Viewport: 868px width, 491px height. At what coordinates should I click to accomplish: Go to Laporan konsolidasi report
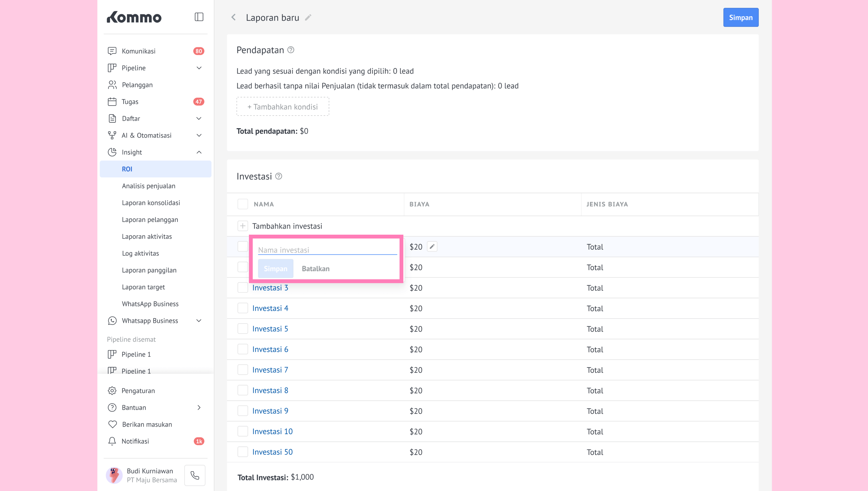pyautogui.click(x=151, y=203)
